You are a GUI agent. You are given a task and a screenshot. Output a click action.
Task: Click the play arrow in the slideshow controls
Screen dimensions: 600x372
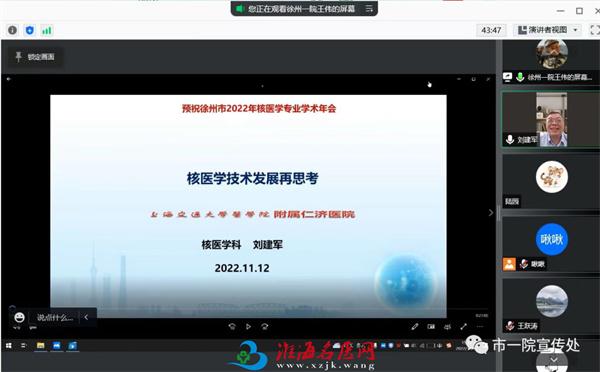(248, 326)
